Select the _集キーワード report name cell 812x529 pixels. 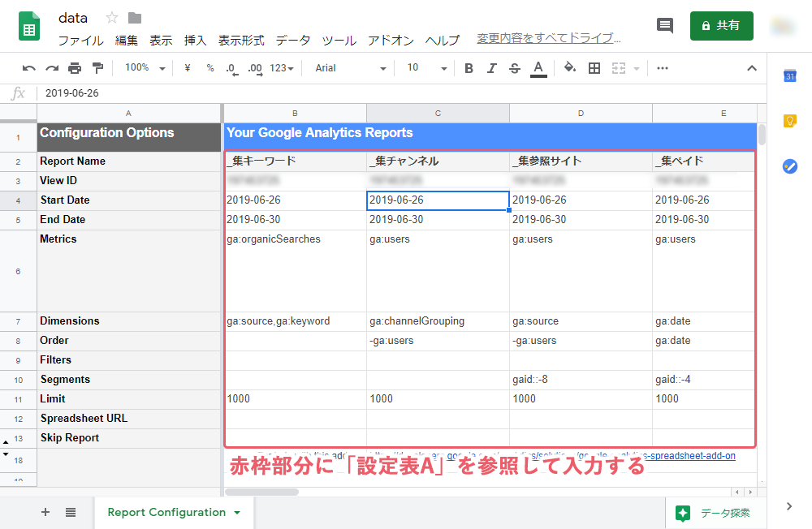tap(295, 161)
